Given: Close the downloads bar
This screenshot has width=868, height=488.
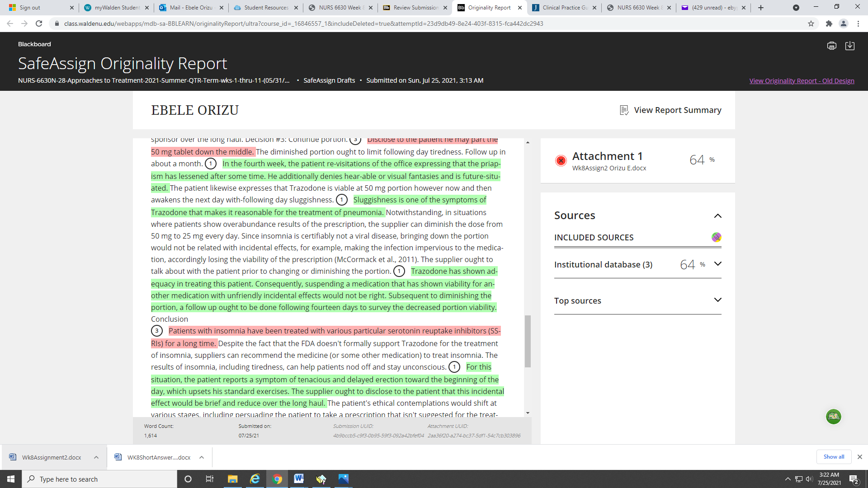Looking at the screenshot, I should [860, 457].
